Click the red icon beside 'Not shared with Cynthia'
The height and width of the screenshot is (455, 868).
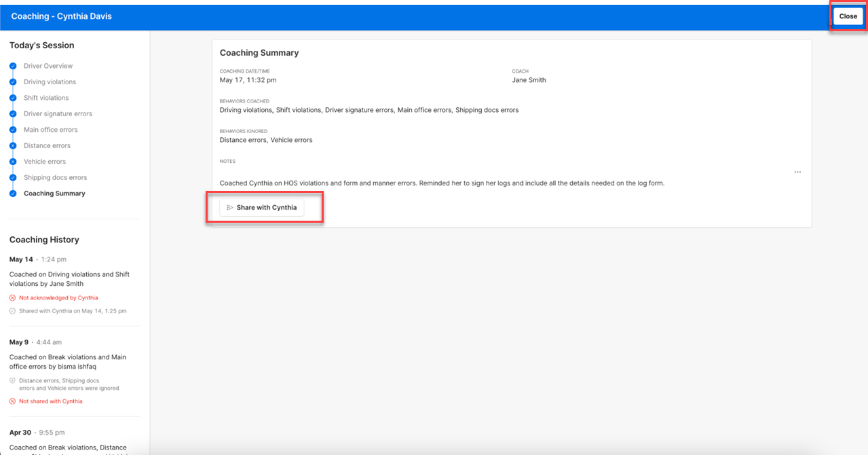tap(12, 401)
